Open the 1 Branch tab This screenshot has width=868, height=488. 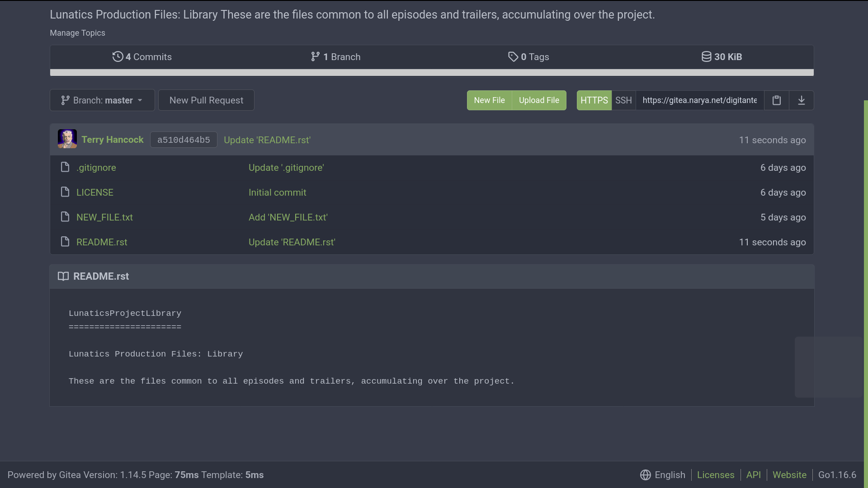335,57
